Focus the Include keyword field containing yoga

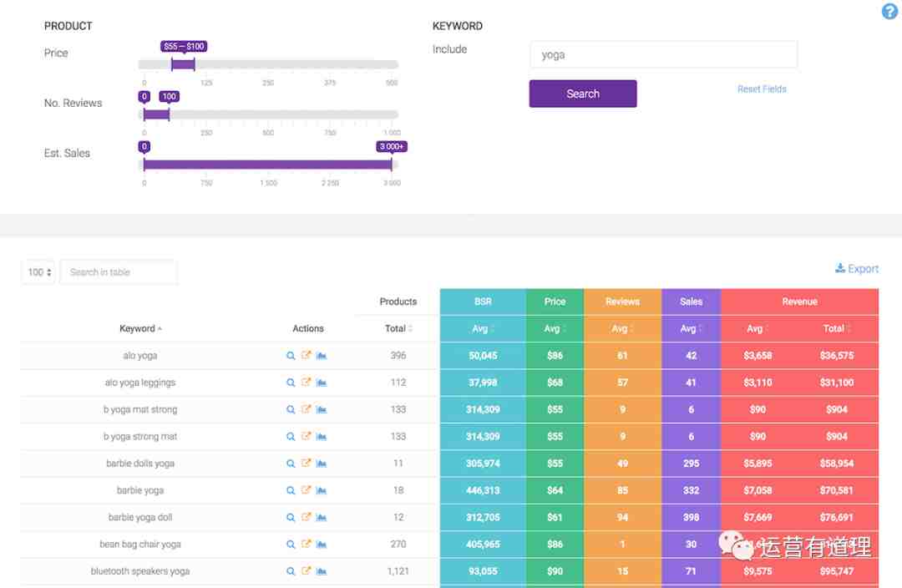[663, 54]
